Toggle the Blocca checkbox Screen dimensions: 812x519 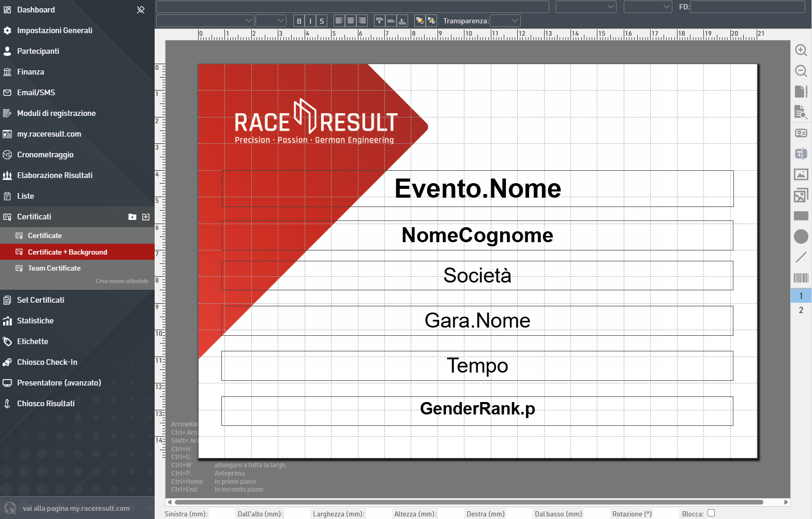711,513
